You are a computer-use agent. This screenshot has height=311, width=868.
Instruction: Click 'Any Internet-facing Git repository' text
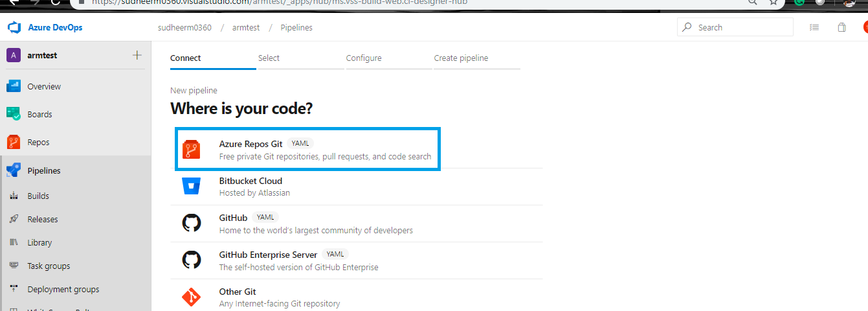coord(280,304)
